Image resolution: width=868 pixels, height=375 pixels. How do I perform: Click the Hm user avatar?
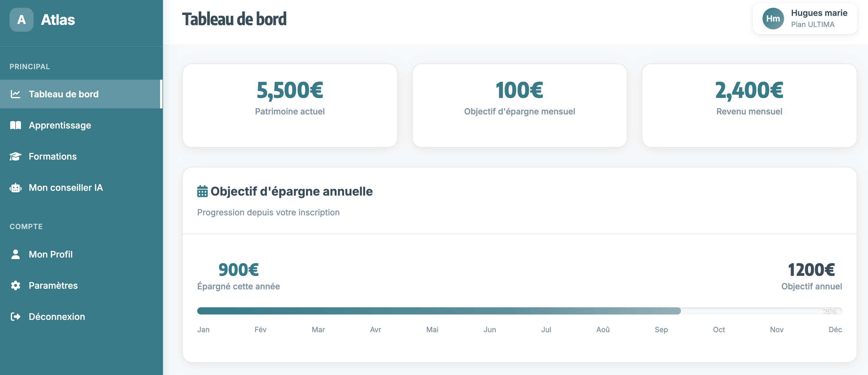pyautogui.click(x=773, y=19)
